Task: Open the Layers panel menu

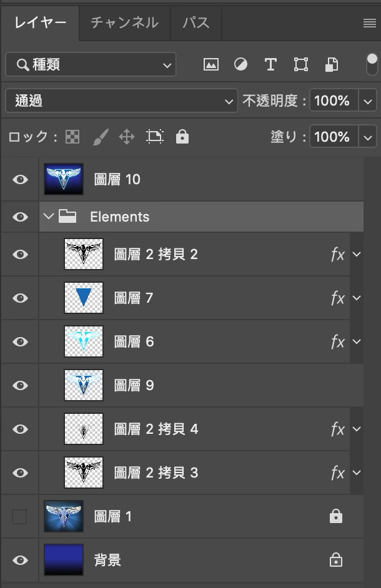Action: point(369,23)
